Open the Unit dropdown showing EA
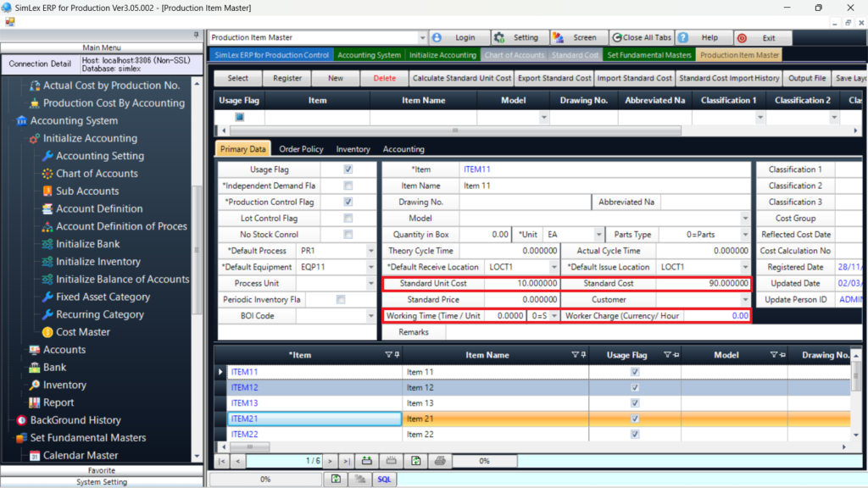This screenshot has width=868, height=488. [599, 234]
